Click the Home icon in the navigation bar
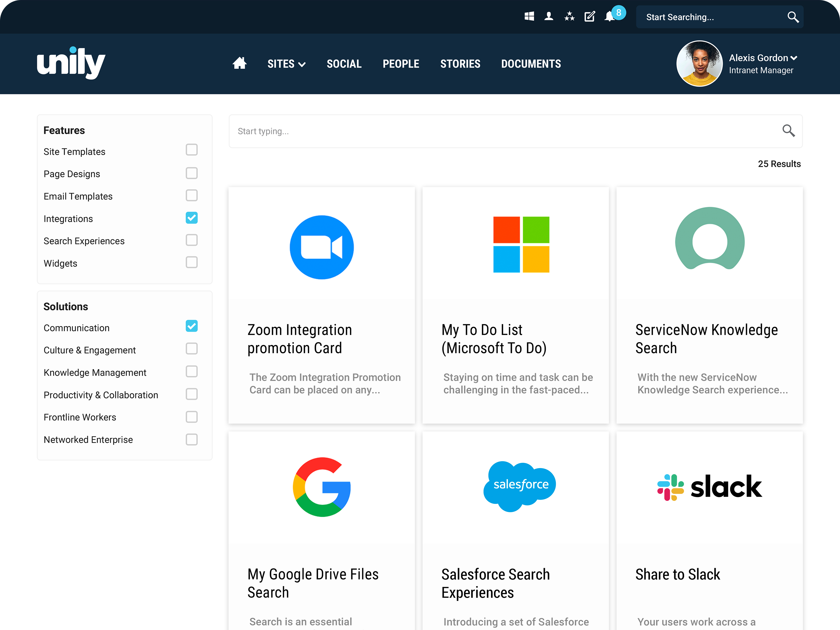 [240, 63]
